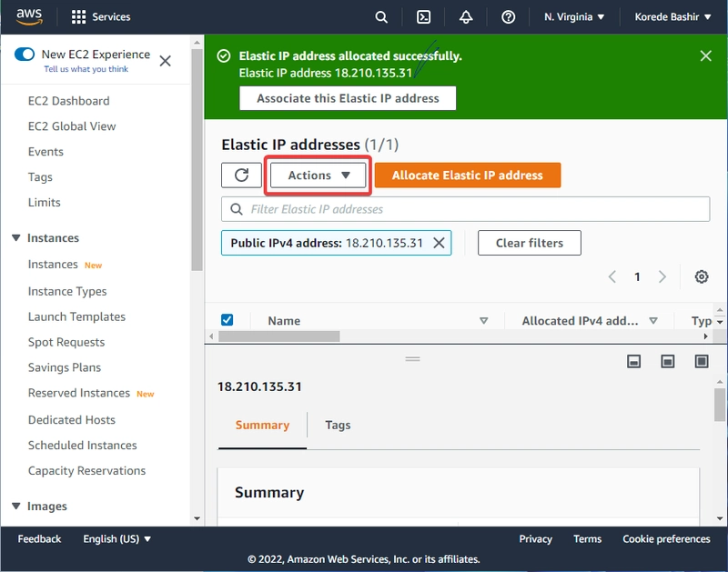Open the AWS home logo

(29, 16)
